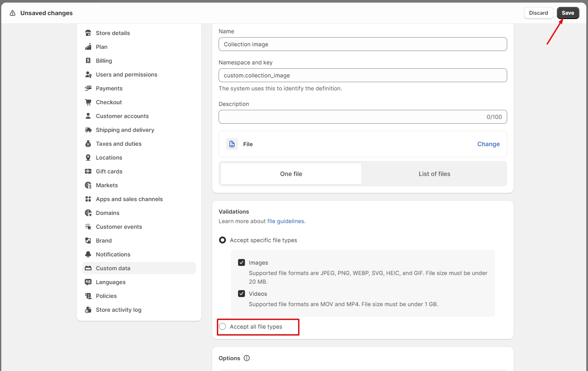
Task: Open the file guidelines link
Action: (286, 221)
